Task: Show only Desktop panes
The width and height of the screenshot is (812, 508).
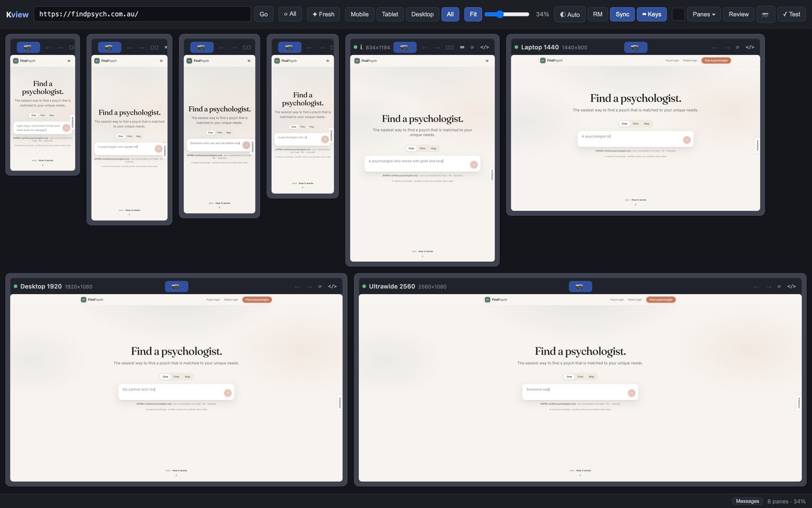Action: (x=422, y=14)
